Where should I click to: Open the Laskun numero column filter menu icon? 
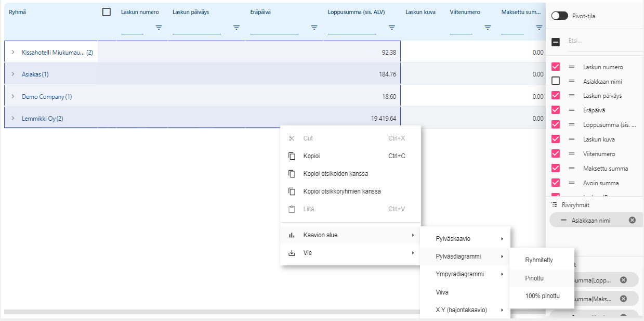coord(159,28)
